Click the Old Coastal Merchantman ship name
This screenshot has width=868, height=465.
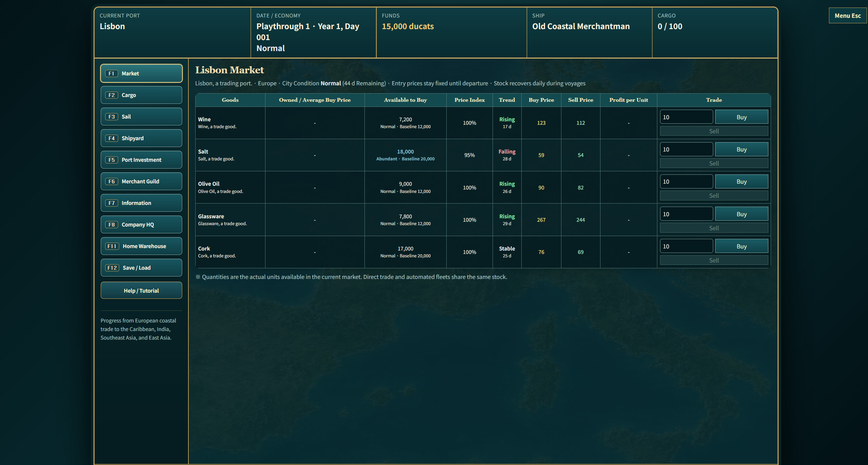point(581,26)
